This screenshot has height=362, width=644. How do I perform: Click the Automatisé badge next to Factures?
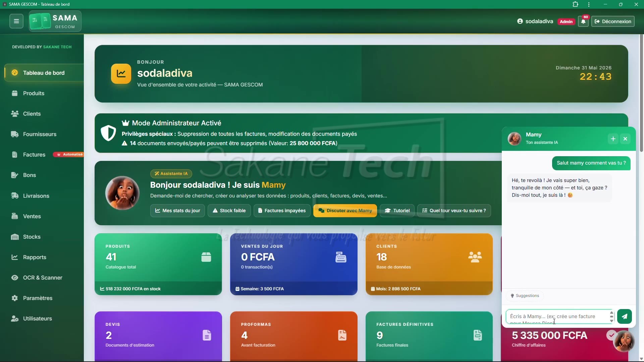pyautogui.click(x=69, y=155)
